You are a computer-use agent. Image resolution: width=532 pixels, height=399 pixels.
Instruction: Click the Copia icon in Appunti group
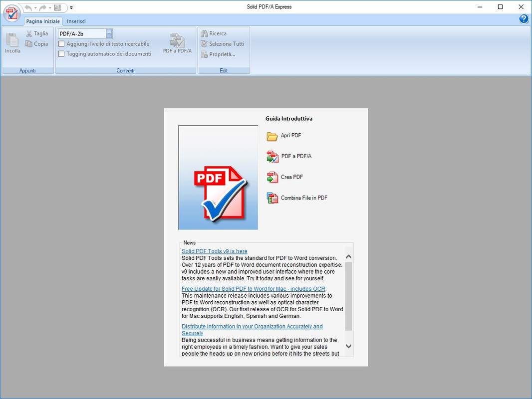point(29,44)
